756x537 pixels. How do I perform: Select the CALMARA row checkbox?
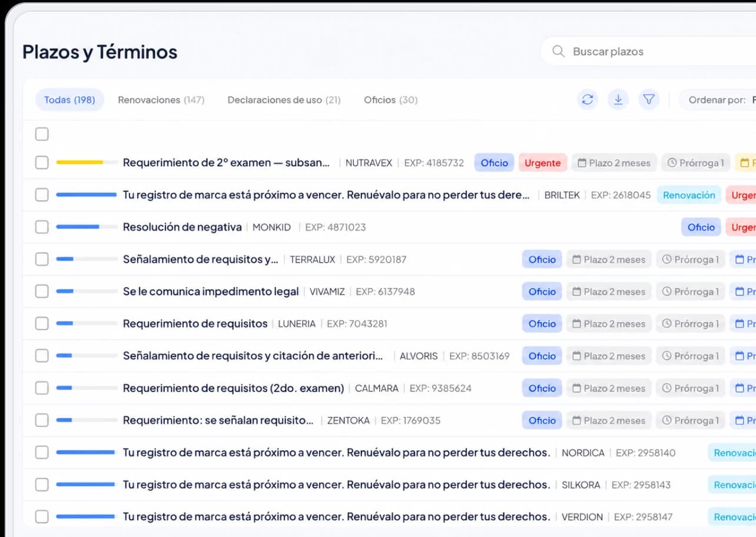[x=42, y=388]
